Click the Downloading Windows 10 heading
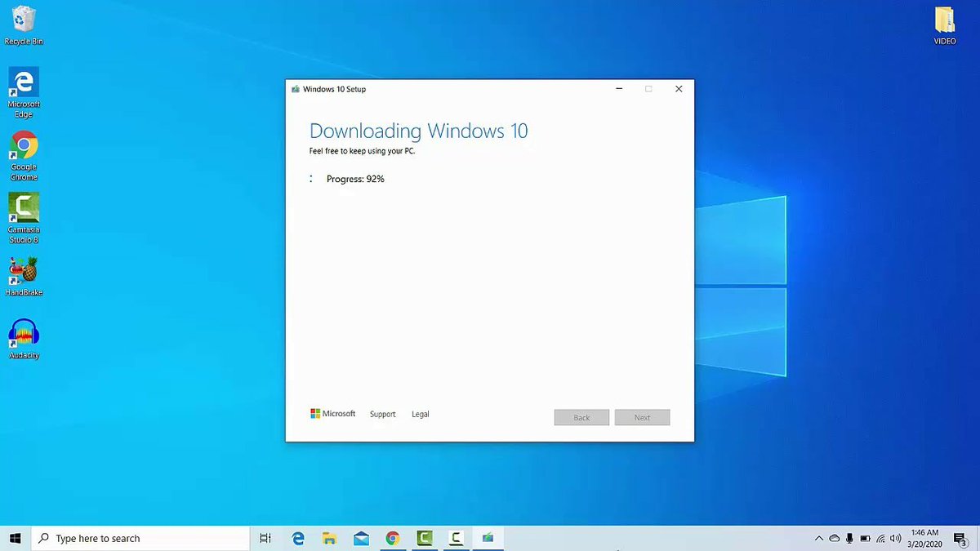Image resolution: width=980 pixels, height=551 pixels. tap(419, 131)
